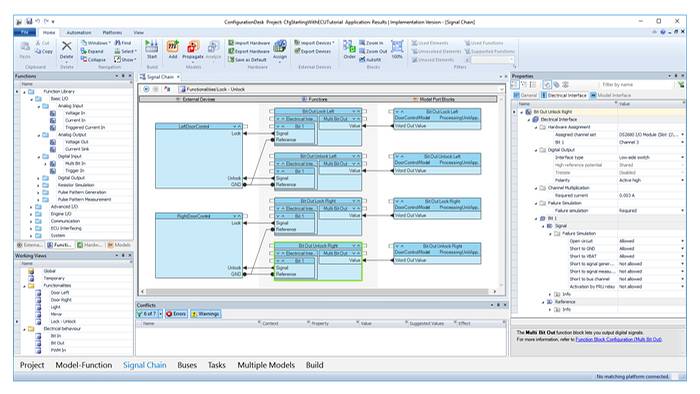This screenshot has width=700, height=394.
Task: Open the Select dropdown in Navigation group
Action: pyautogui.click(x=125, y=51)
